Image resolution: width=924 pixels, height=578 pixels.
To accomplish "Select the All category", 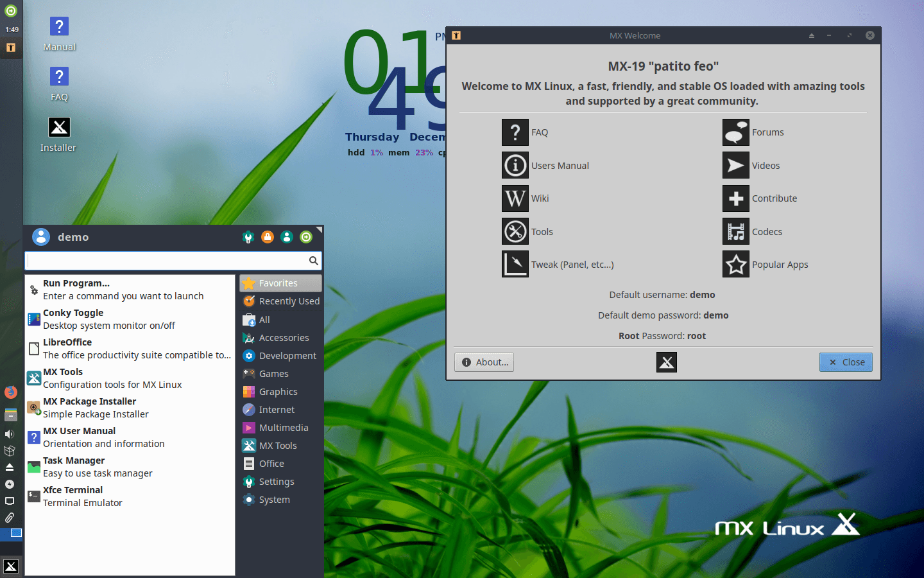I will point(281,319).
